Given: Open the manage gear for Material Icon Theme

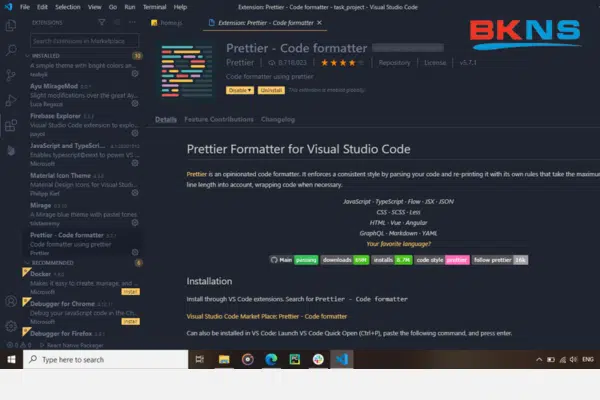Looking at the screenshot, I should click(135, 193).
